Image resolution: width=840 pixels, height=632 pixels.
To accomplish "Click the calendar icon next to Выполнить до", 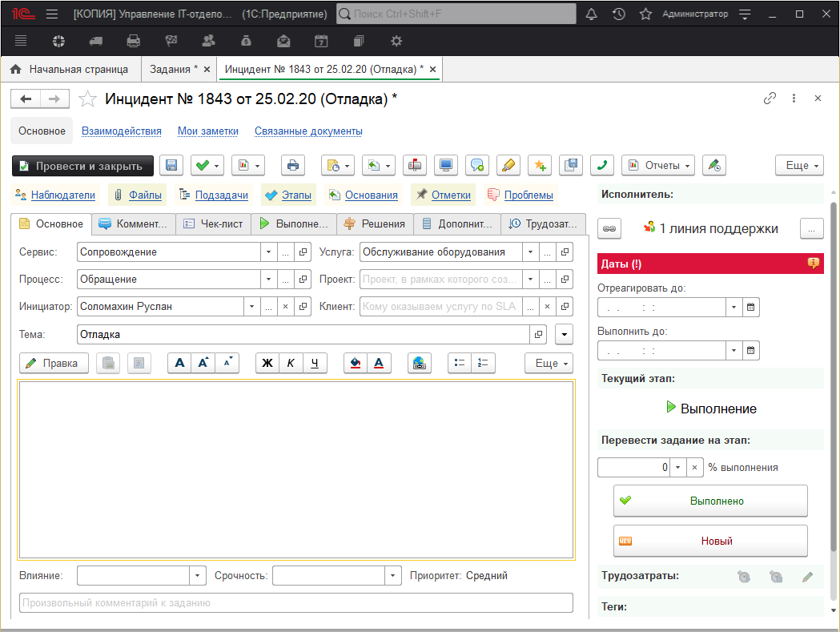I will pos(751,350).
